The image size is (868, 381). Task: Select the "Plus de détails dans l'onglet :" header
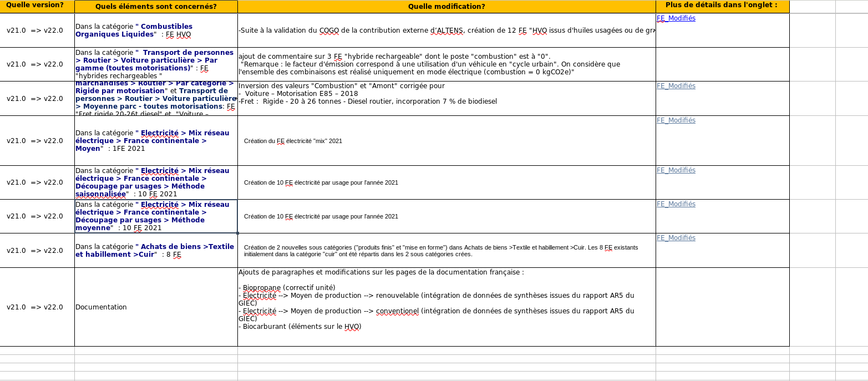click(x=722, y=6)
